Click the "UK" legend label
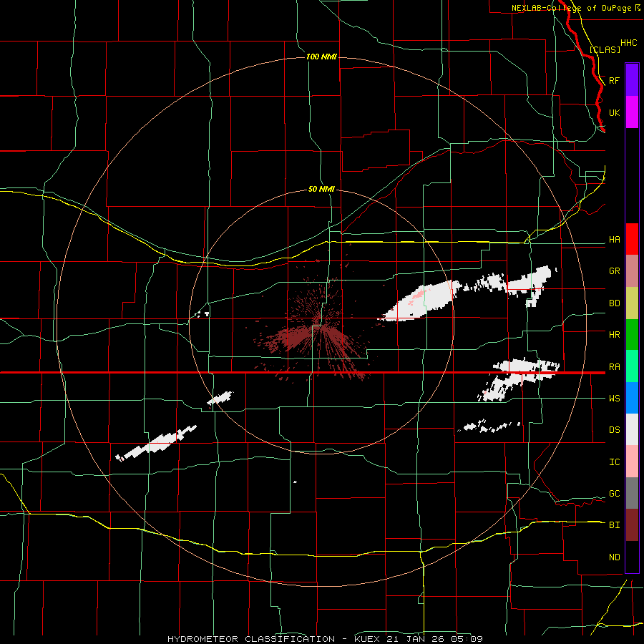Screen dimensions: 644x644 tap(614, 112)
